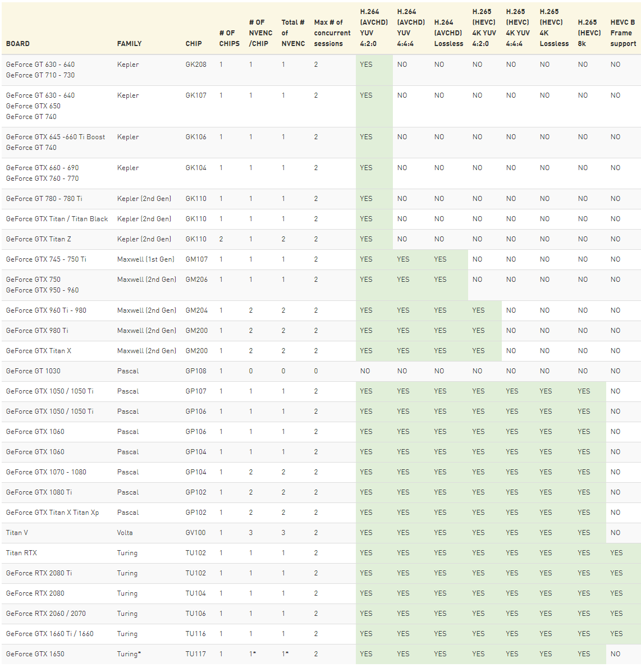This screenshot has height=672, width=641.
Task: Click the 'Max # of concurrent sessions' header
Action: (x=332, y=33)
